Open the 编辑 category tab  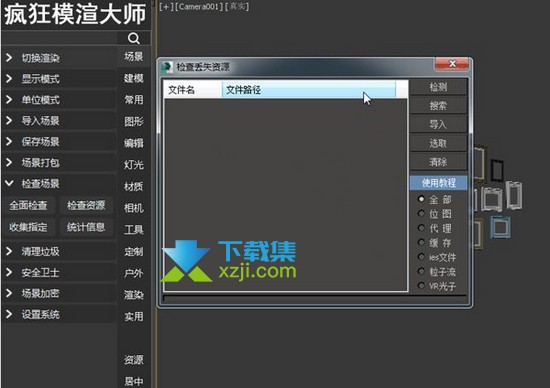[134, 143]
